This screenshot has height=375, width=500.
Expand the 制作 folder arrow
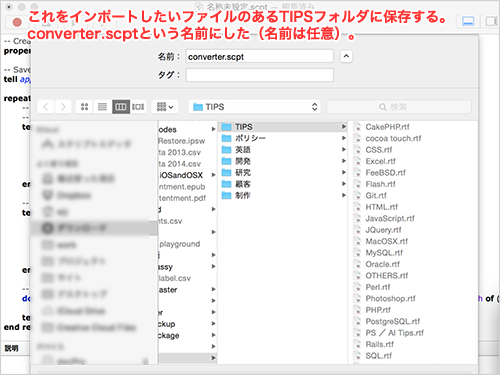343,195
